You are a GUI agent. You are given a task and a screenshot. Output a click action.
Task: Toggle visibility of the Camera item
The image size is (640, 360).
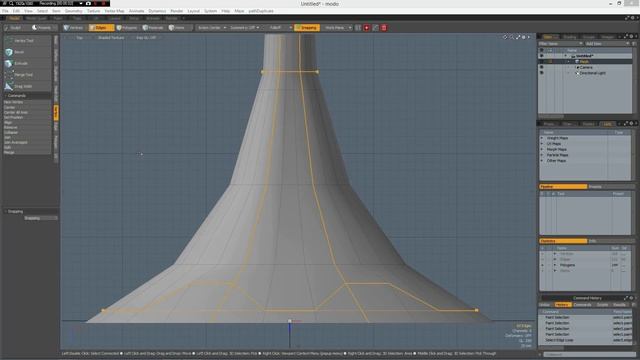point(542,67)
